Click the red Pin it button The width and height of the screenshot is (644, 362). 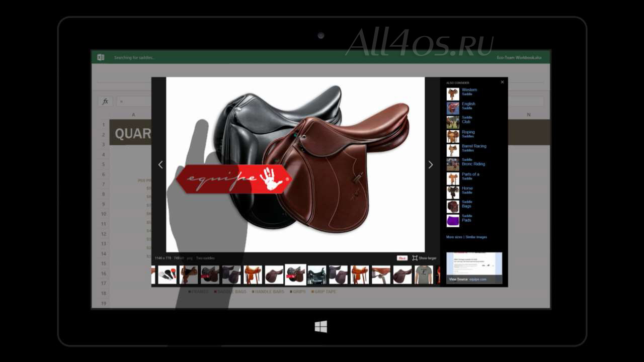pos(402,258)
